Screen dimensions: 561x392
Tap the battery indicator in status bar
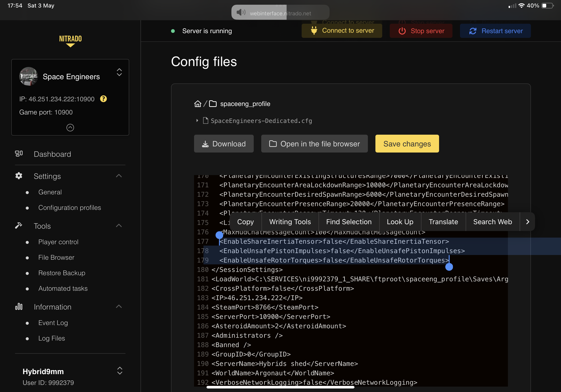548,6
